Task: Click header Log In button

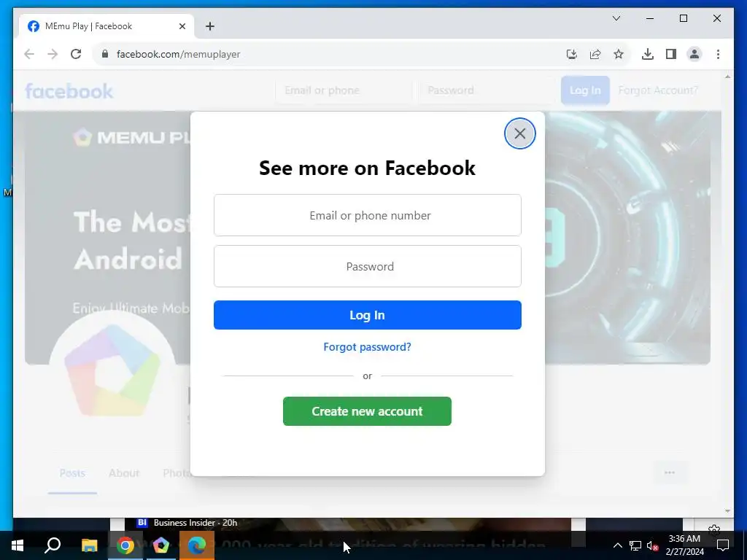Action: pyautogui.click(x=585, y=90)
